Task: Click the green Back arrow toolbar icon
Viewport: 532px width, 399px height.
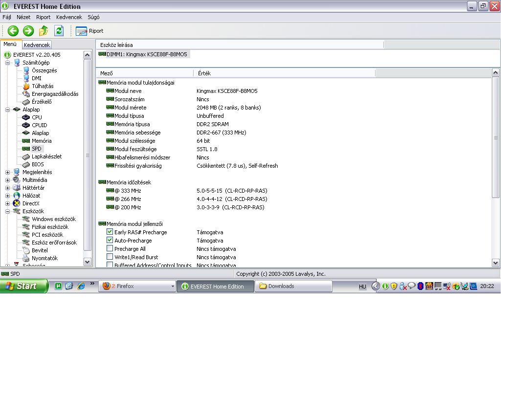Action: (x=13, y=31)
